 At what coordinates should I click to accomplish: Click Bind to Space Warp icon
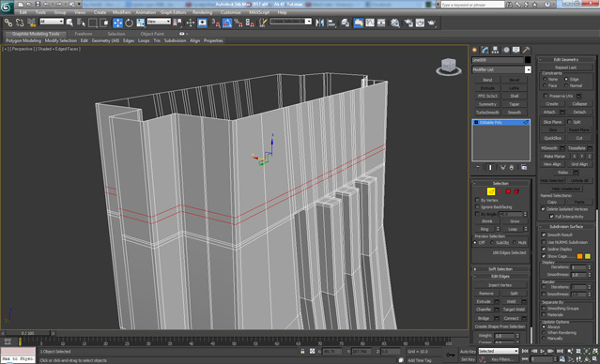pyautogui.click(x=32, y=23)
